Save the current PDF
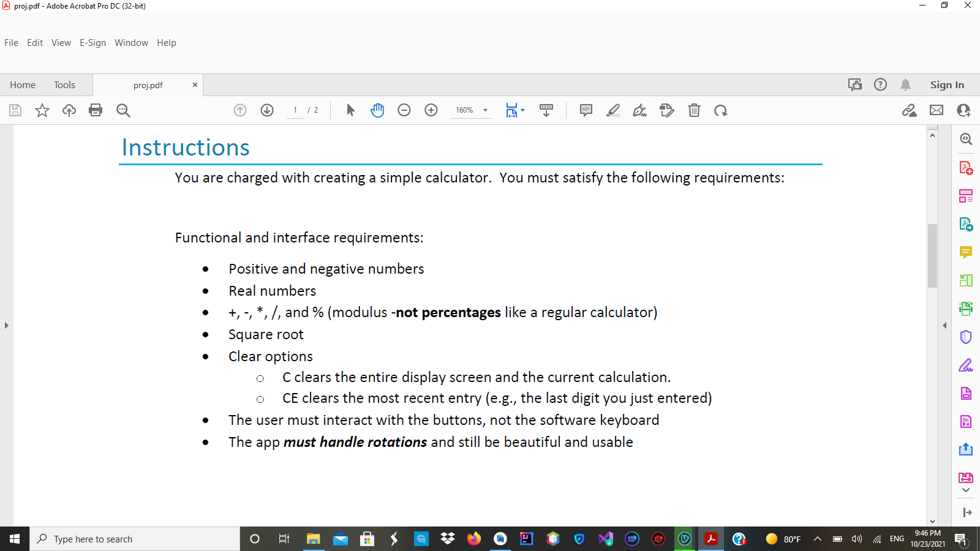Screen dimensions: 980x551 15,110
